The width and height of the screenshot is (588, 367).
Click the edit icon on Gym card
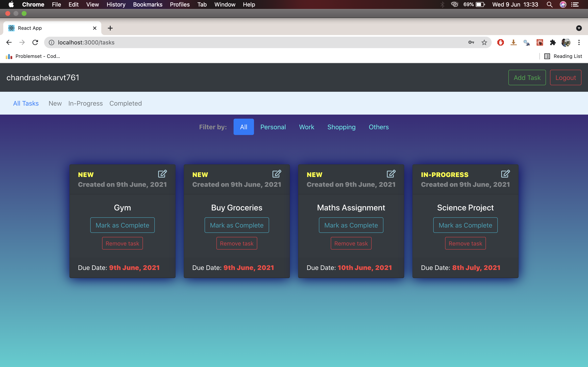(x=162, y=174)
